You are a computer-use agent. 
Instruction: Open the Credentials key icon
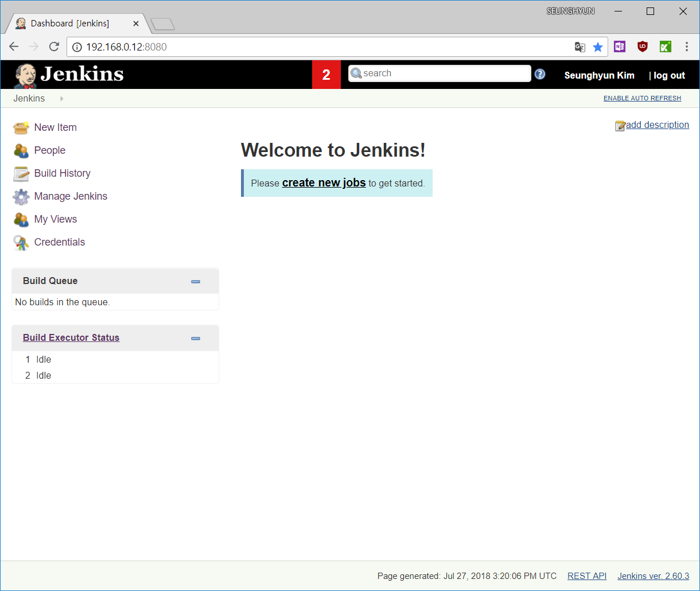(x=21, y=242)
